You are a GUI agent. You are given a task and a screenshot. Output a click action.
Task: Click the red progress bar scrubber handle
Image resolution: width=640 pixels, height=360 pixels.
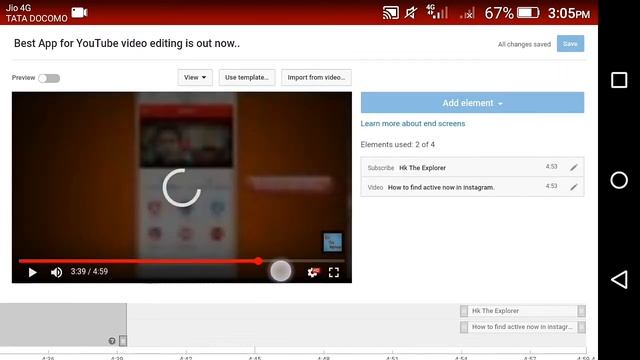(258, 261)
